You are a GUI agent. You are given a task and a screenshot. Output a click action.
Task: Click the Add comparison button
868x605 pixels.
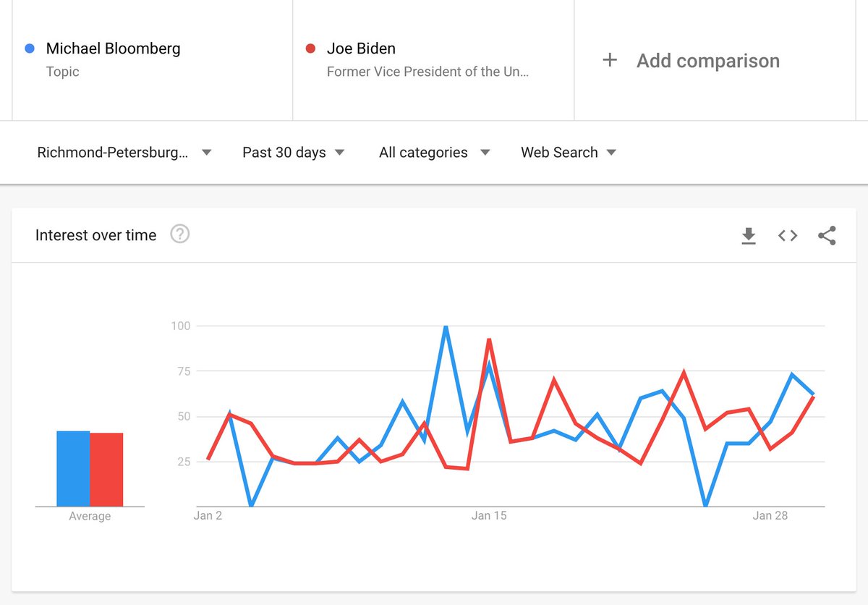click(x=707, y=61)
